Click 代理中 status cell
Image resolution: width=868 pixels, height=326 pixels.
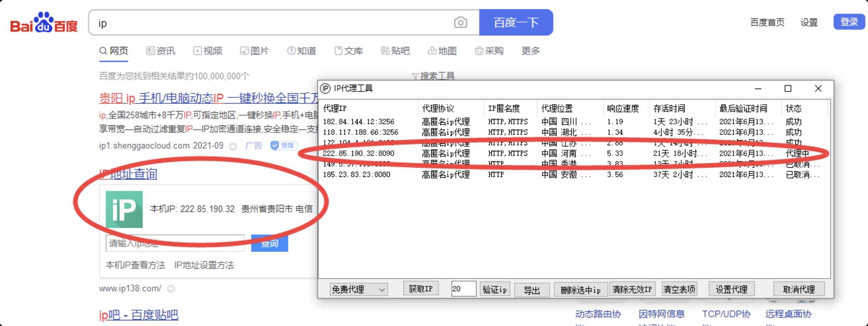(797, 153)
